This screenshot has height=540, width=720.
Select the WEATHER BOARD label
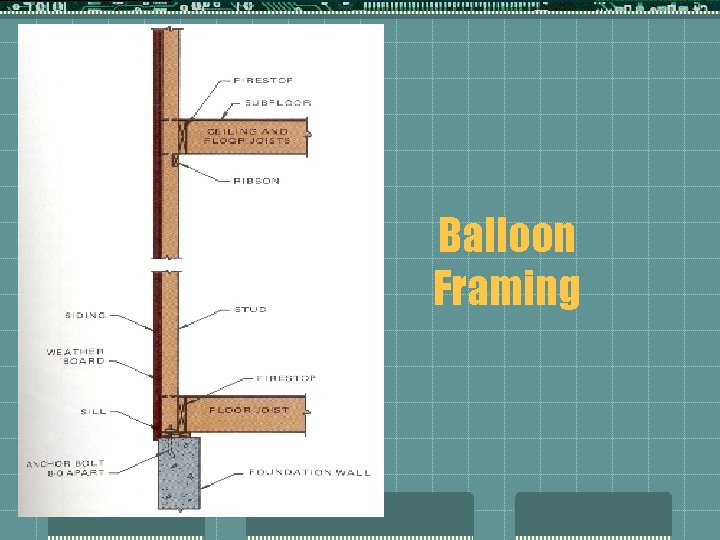76,356
